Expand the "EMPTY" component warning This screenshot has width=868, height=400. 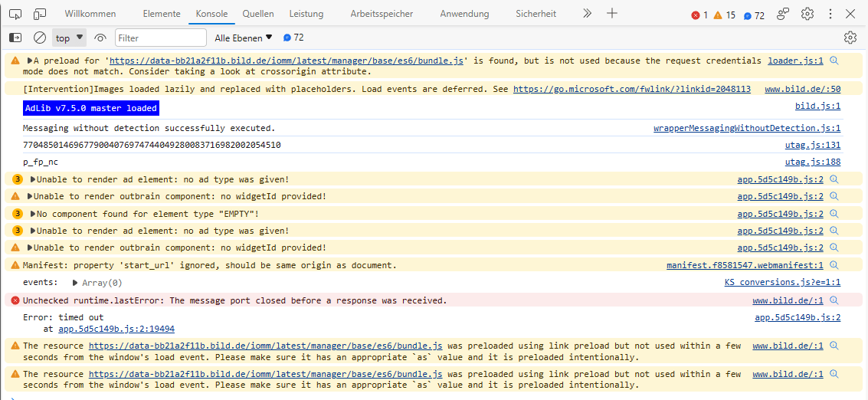(x=33, y=214)
